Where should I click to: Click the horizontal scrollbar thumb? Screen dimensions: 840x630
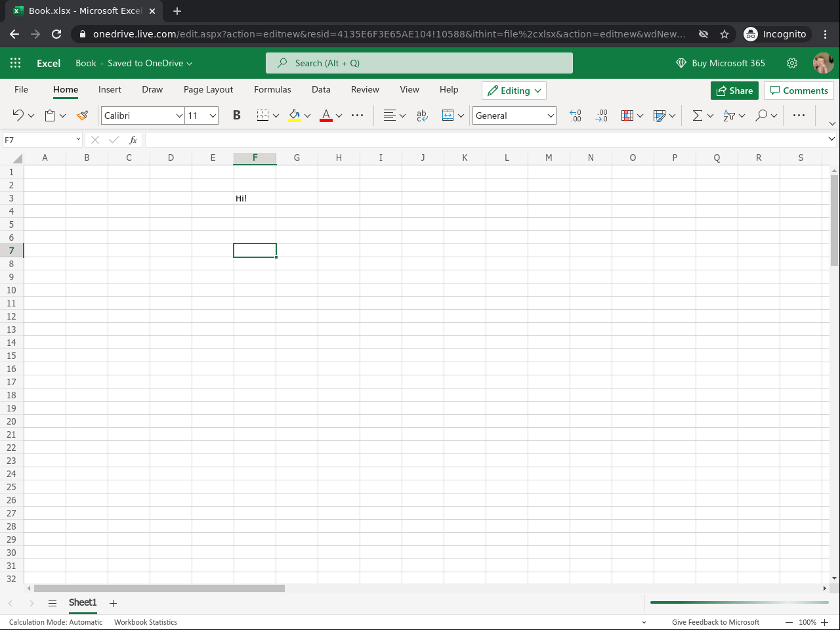click(x=159, y=588)
